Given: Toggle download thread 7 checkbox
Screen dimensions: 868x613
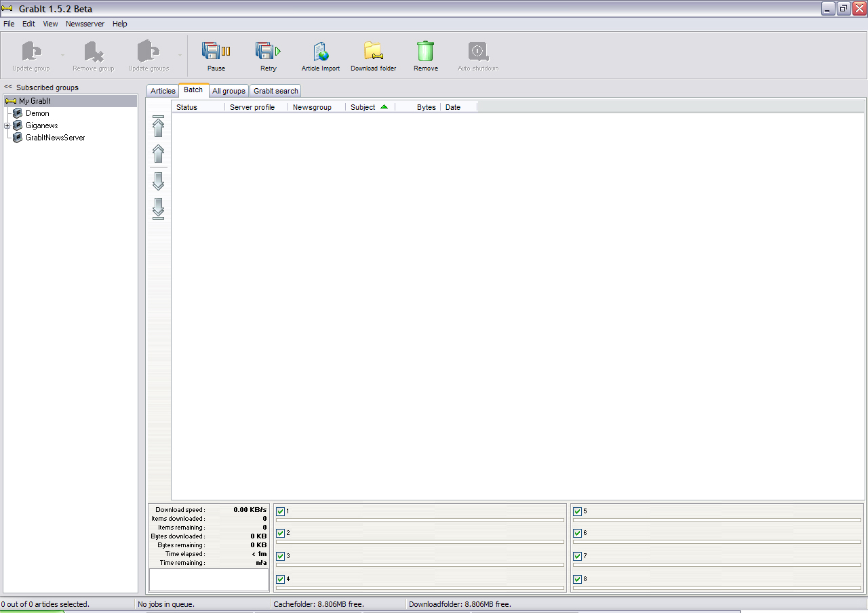Looking at the screenshot, I should coord(578,557).
